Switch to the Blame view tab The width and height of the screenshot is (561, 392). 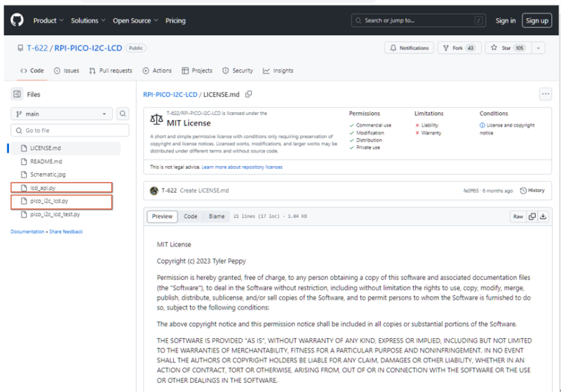click(x=217, y=217)
